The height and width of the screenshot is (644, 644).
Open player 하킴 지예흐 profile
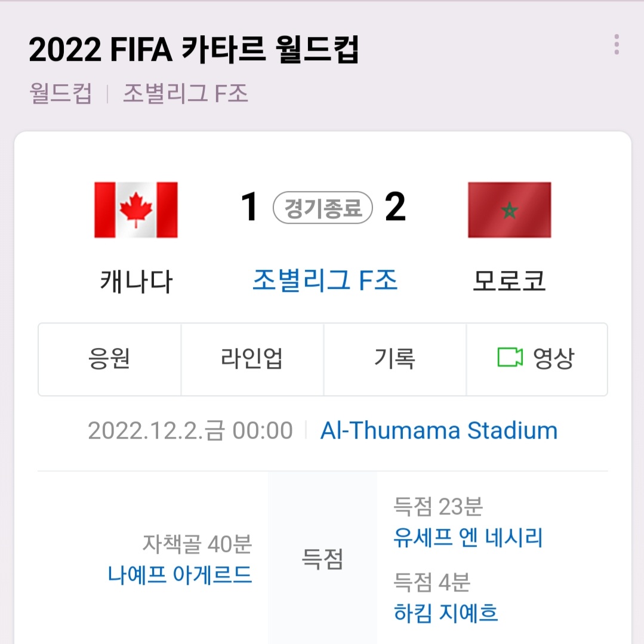[446, 613]
